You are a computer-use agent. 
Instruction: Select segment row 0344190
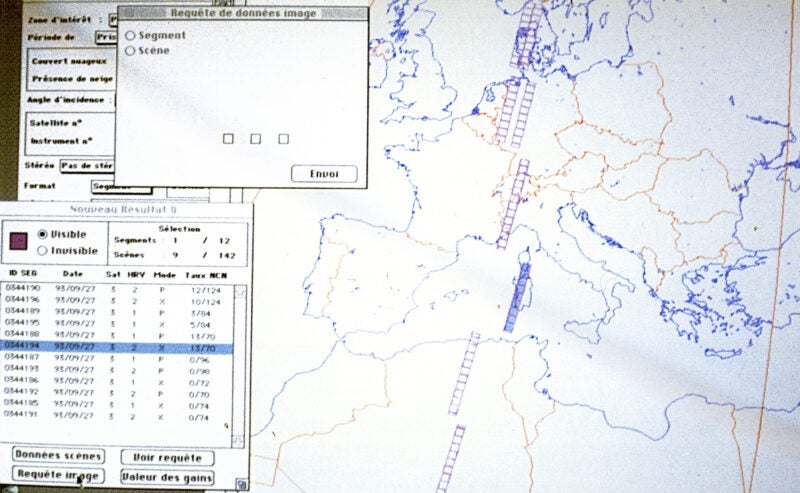[x=116, y=290]
